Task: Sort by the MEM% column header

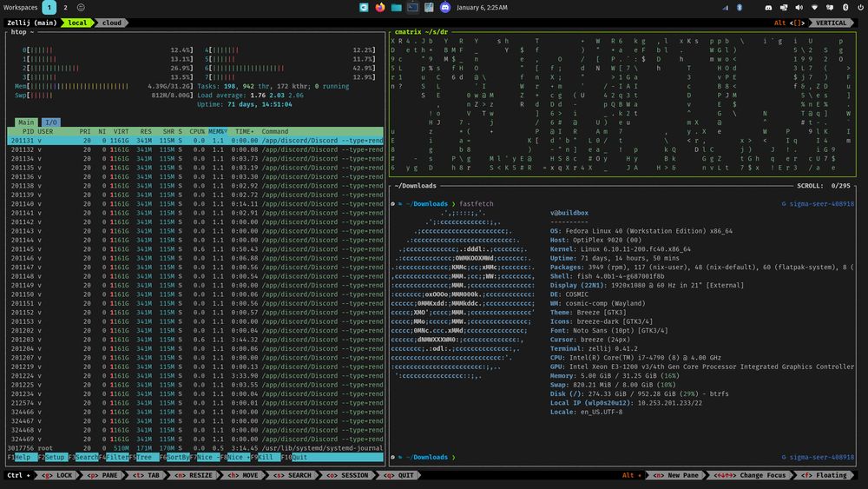Action: click(x=218, y=131)
